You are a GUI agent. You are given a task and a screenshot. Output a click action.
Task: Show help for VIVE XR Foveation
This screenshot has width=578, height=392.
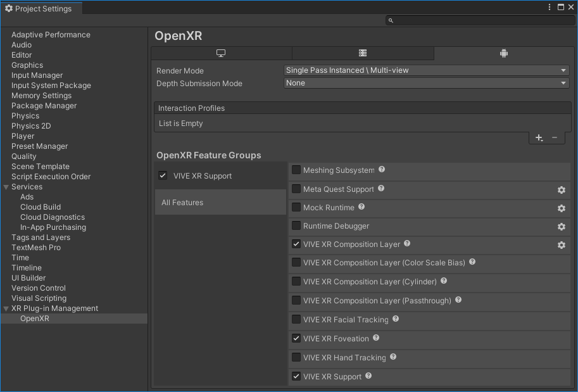[376, 338]
